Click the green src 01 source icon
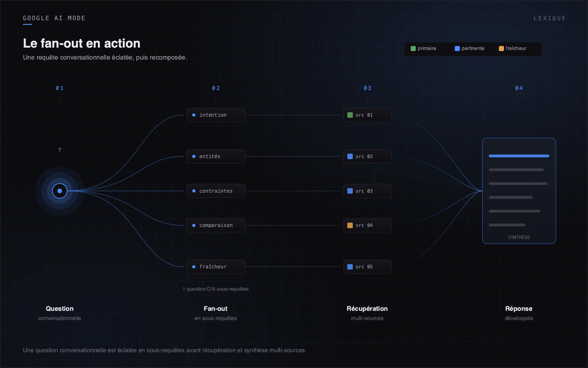The width and height of the screenshot is (588, 368). point(350,115)
